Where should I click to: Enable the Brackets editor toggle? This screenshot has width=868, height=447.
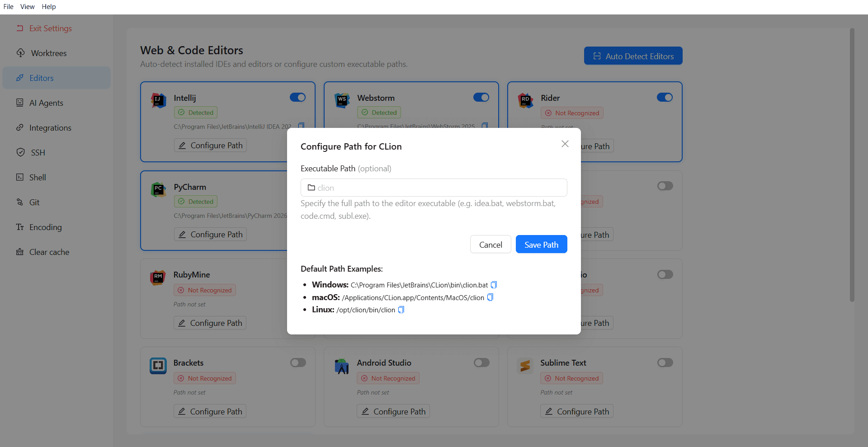click(298, 362)
